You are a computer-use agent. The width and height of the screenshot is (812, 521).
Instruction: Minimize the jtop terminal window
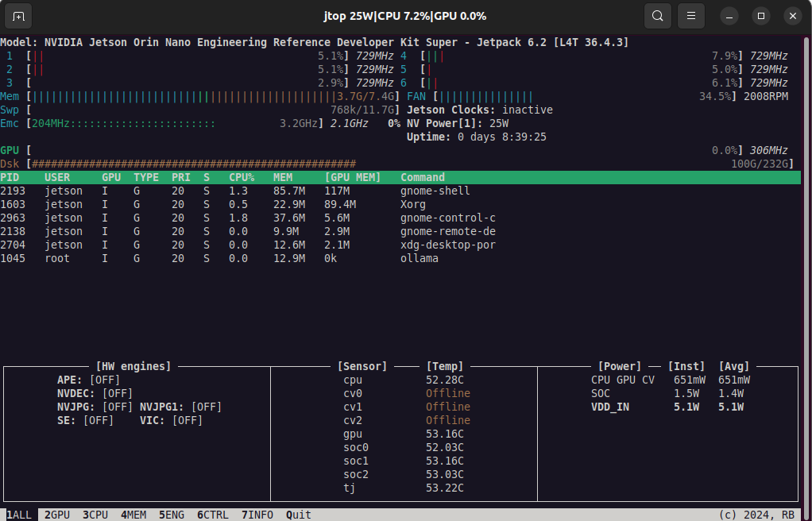click(x=729, y=16)
